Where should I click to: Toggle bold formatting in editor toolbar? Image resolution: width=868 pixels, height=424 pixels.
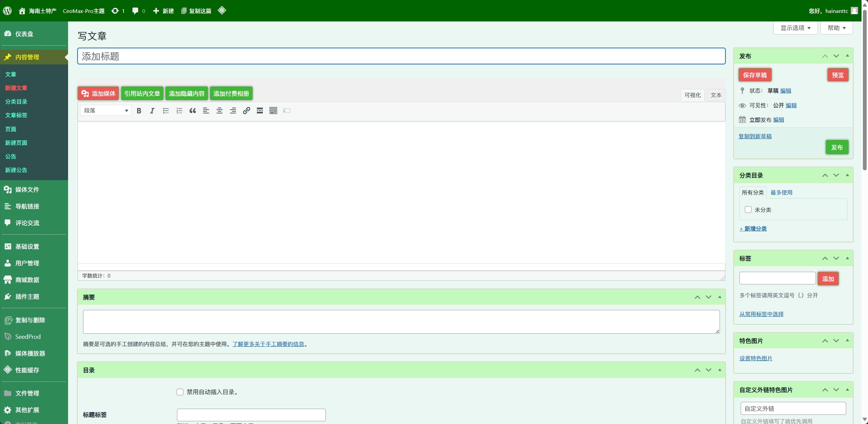coord(139,111)
